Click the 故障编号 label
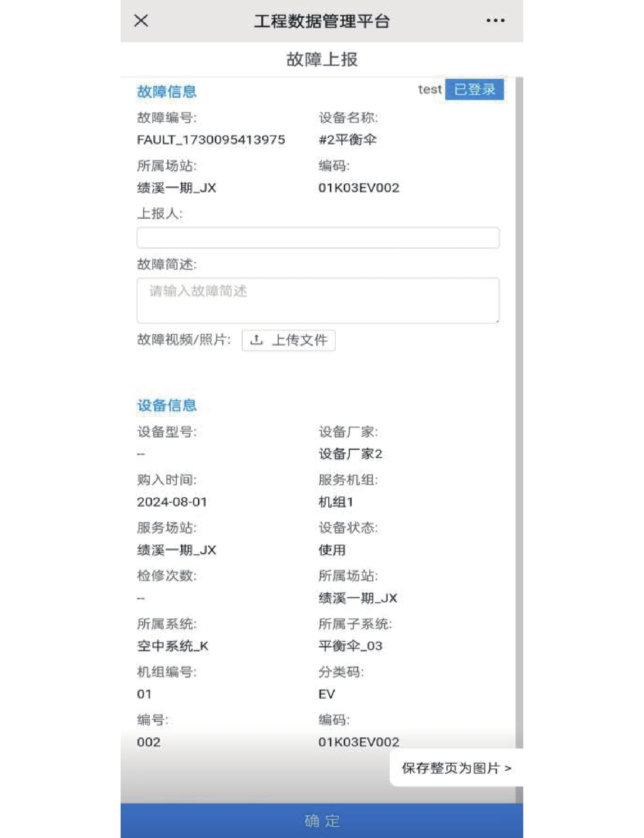Viewport: 644px width, 838px height. tap(167, 118)
